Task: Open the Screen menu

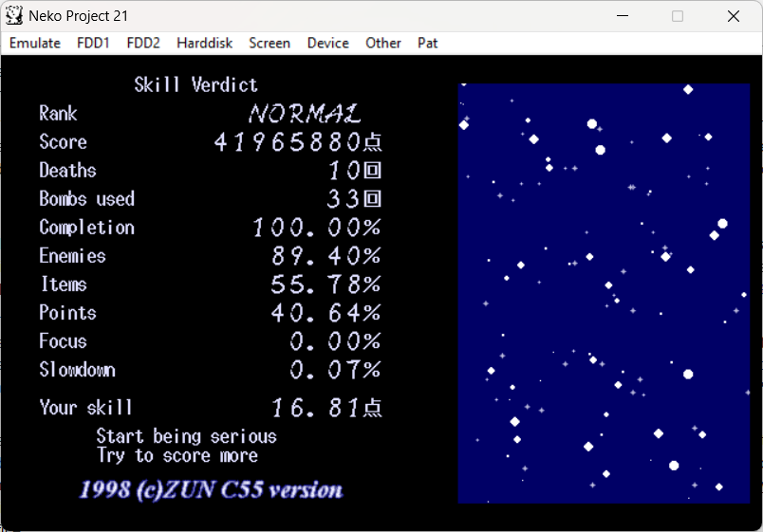Action: (270, 43)
